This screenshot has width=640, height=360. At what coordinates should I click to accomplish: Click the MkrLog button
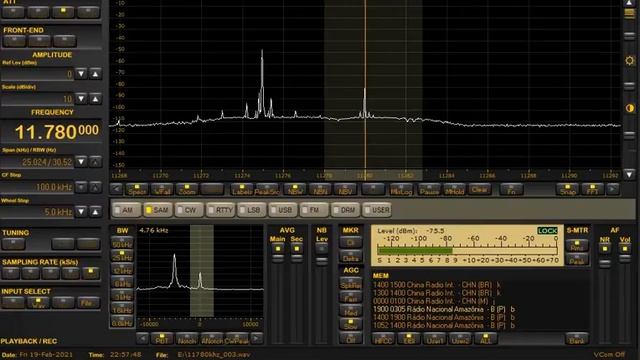coord(402,189)
